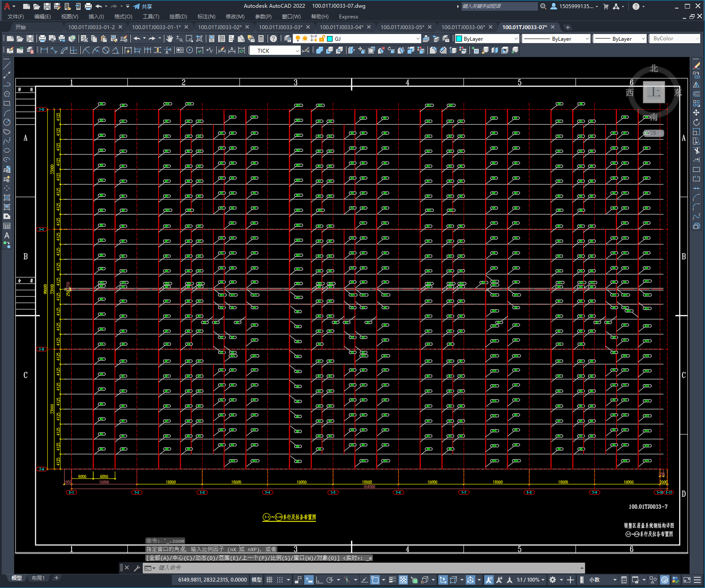Click the Share button
The width and height of the screenshot is (705, 588).
coord(143,6)
